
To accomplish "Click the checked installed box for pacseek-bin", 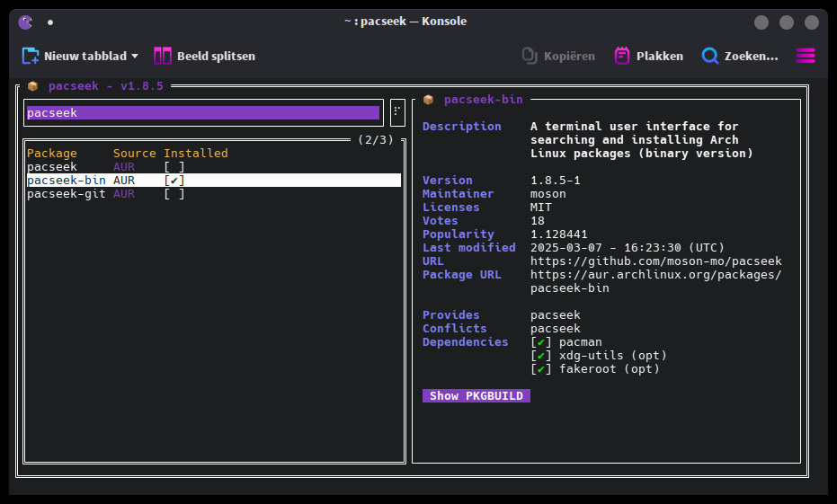I will click(174, 181).
